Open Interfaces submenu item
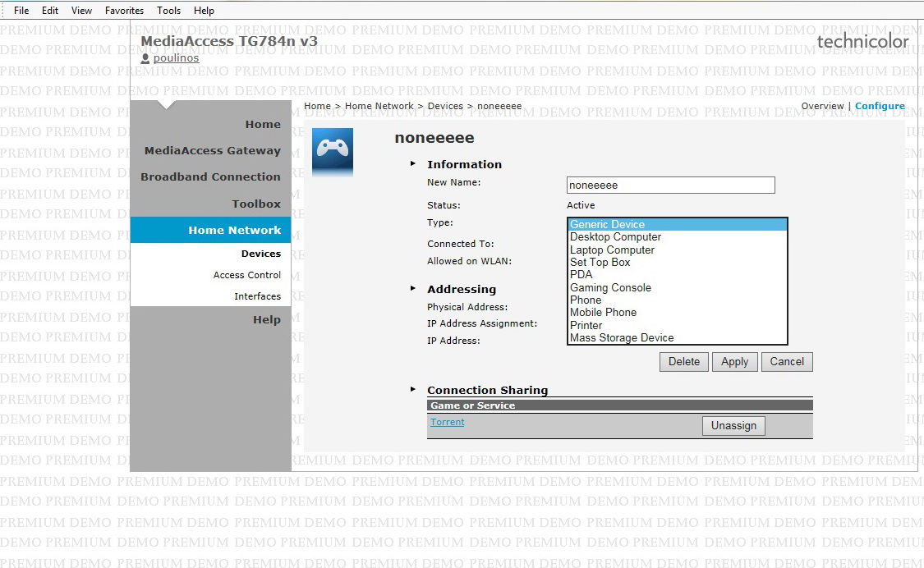 coord(258,296)
